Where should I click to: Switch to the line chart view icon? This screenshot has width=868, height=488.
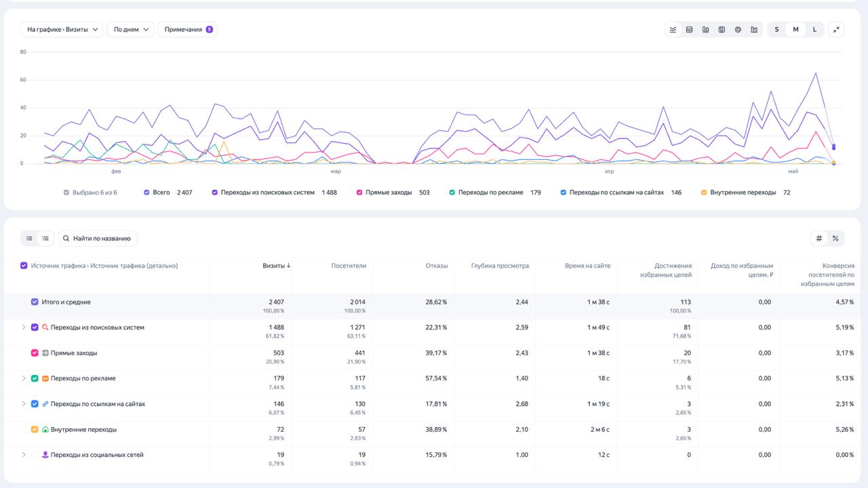673,29
